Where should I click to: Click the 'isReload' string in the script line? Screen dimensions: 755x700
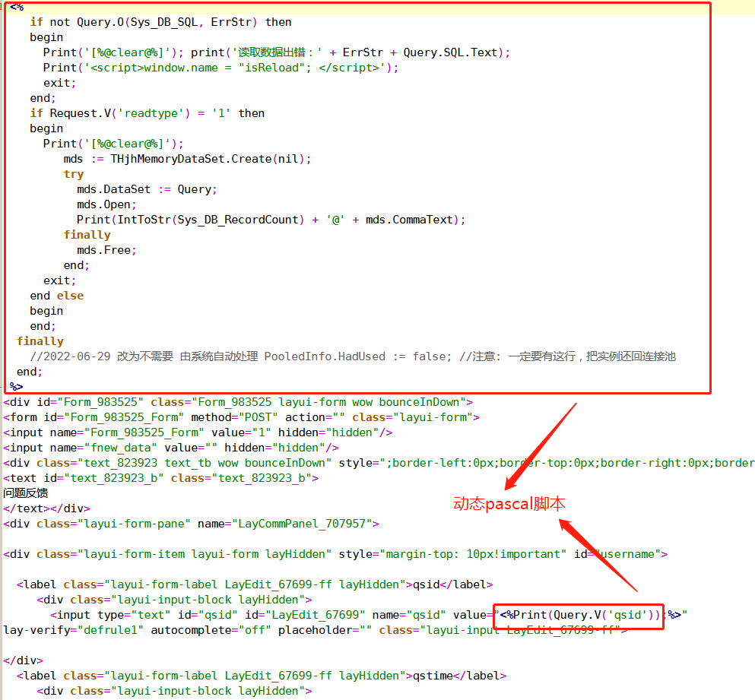click(271, 68)
